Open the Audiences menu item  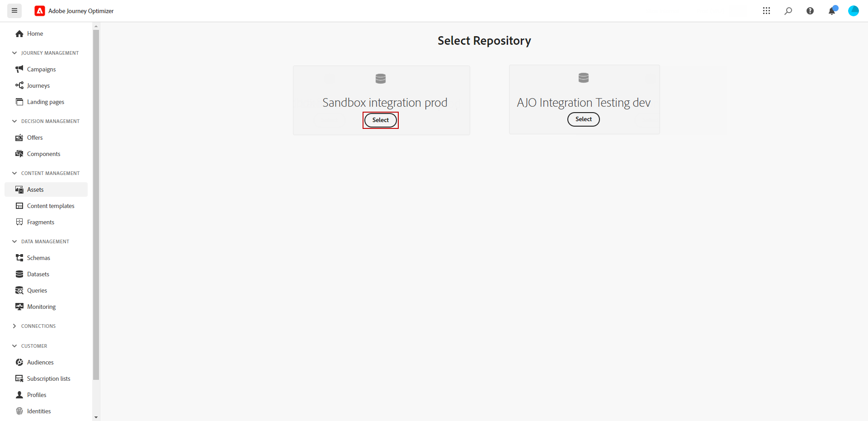40,362
